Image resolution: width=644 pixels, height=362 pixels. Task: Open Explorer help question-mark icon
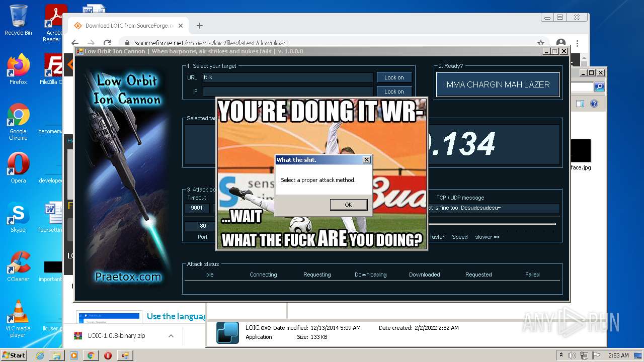594,104
